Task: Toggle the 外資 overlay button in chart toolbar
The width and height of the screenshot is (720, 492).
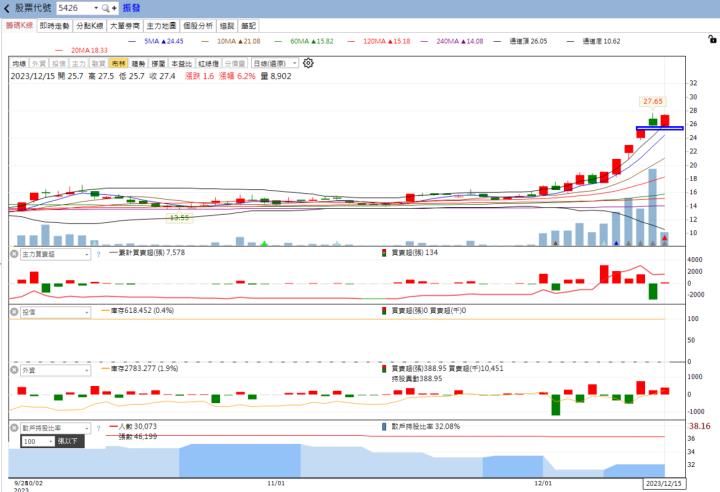Action: coord(39,63)
